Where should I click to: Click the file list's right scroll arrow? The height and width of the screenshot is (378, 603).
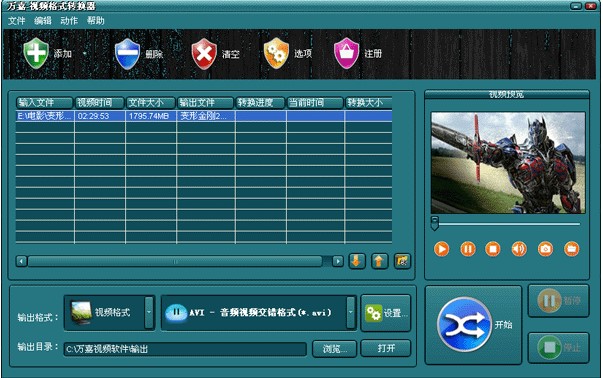pyautogui.click(x=338, y=261)
